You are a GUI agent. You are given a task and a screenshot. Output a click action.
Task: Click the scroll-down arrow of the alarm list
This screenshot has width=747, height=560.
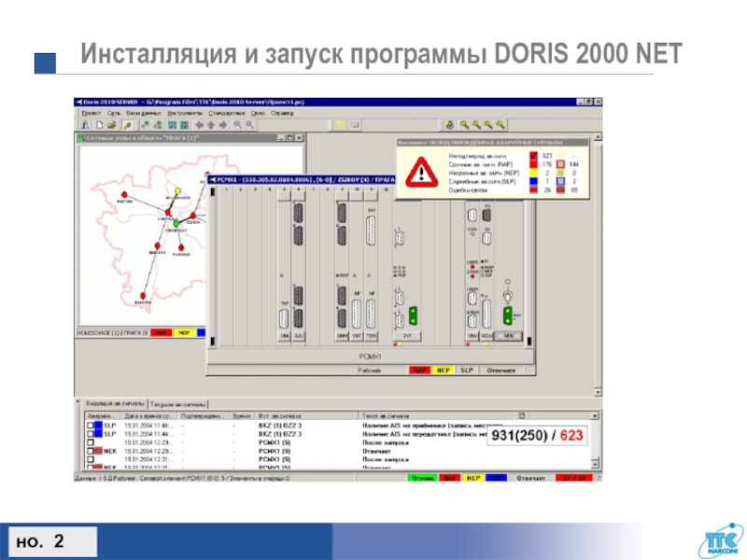point(595,463)
